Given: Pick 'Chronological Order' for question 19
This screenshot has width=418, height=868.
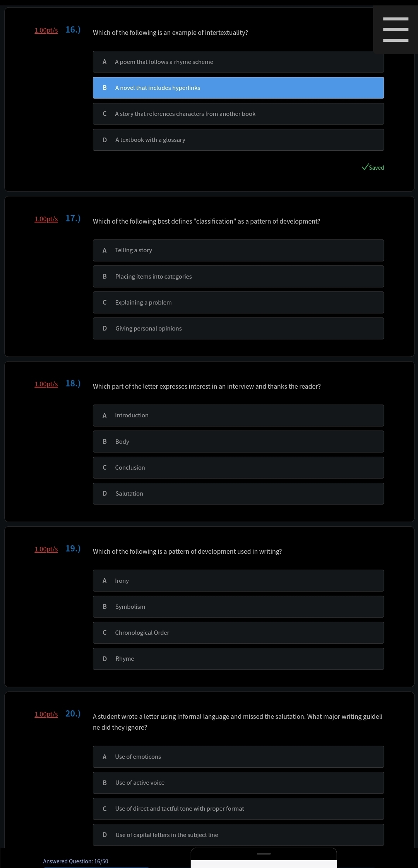Looking at the screenshot, I should click(x=238, y=632).
